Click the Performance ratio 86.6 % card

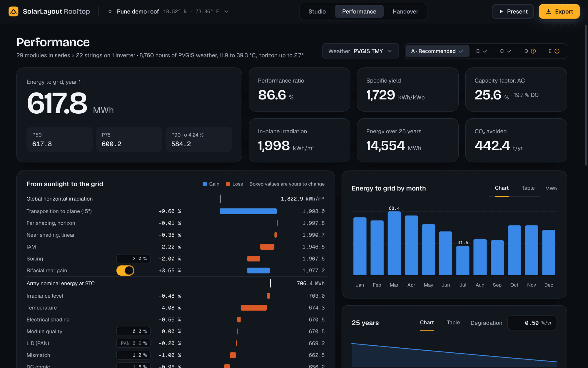tap(299, 89)
